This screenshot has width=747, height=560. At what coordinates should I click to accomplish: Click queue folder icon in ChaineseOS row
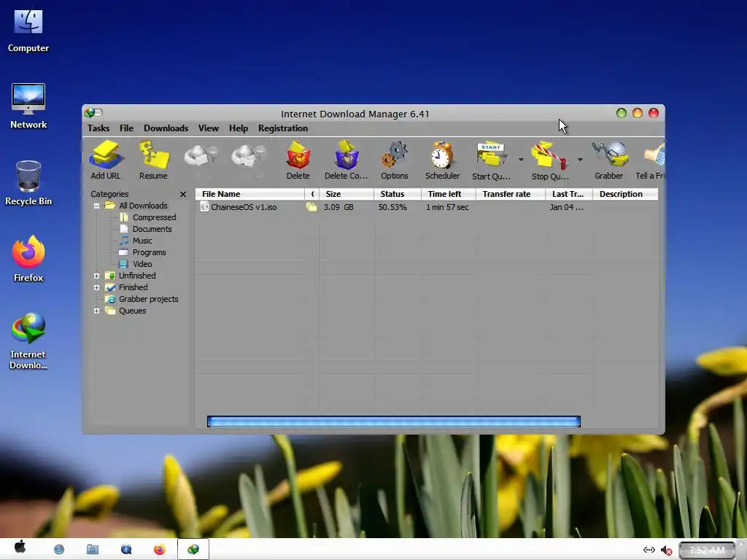311,206
